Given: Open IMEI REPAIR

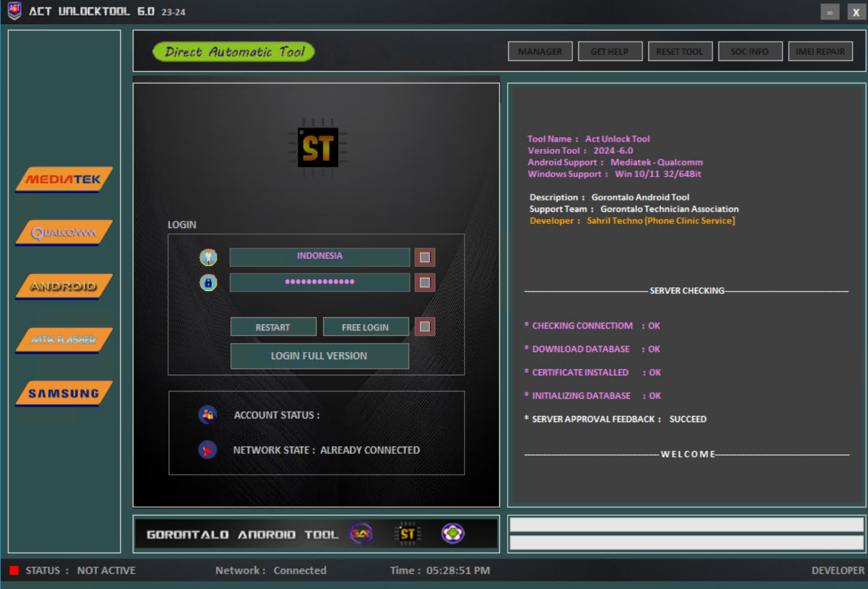Looking at the screenshot, I should [x=820, y=51].
